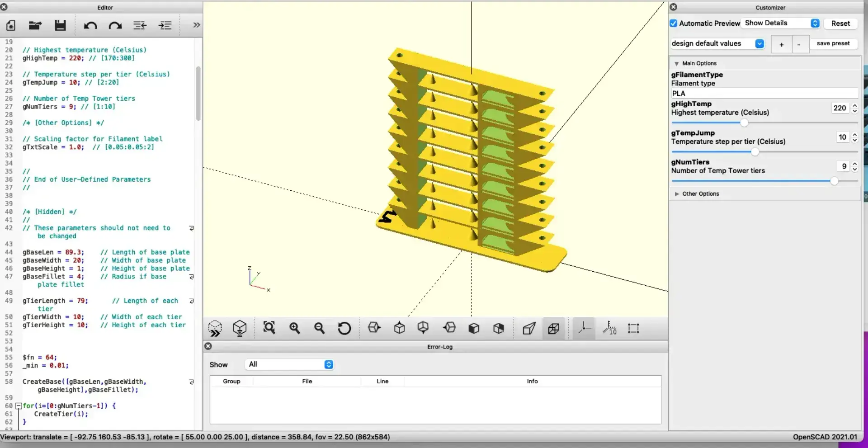Image resolution: width=868 pixels, height=448 pixels.
Task: Click the gTempJump value field showing 10
Action: [843, 137]
